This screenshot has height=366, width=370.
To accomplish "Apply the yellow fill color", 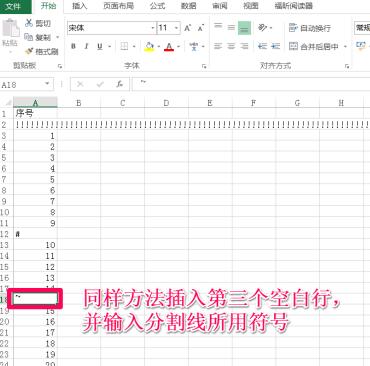I will pos(150,46).
